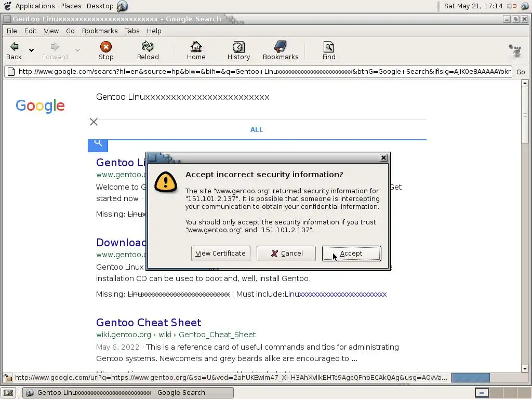Clear the search with the X icon
This screenshot has height=399, width=532.
click(94, 122)
